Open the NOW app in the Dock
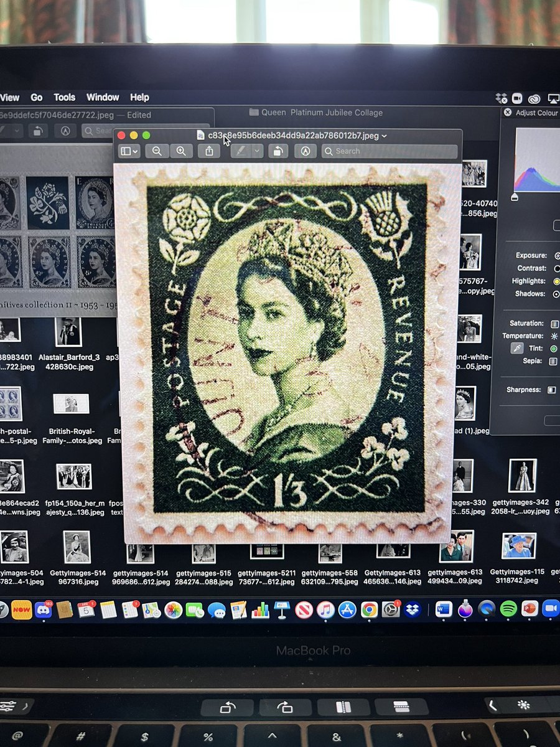 [22, 609]
